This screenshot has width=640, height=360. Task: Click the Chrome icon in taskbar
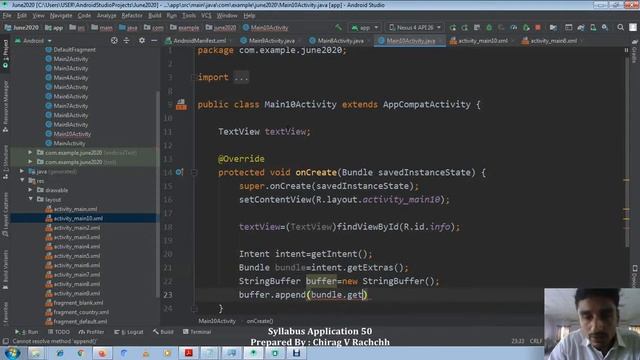(x=81, y=353)
